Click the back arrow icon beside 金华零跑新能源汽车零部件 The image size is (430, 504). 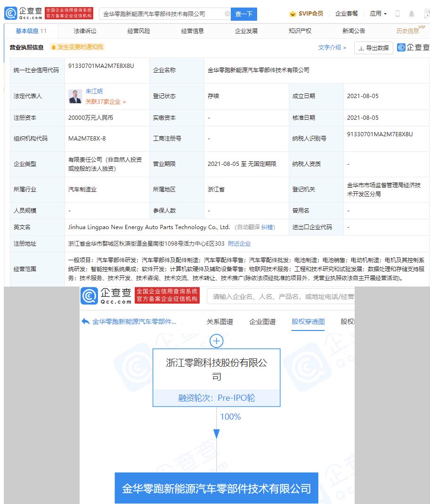[85, 322]
